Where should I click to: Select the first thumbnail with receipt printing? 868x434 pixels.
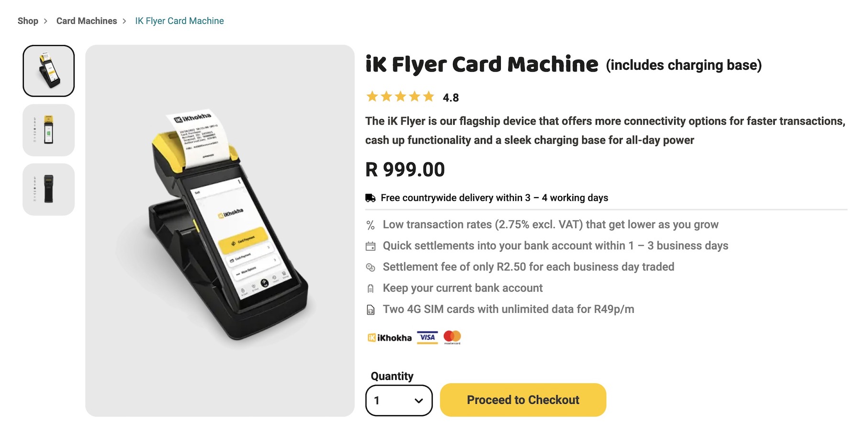tap(49, 71)
